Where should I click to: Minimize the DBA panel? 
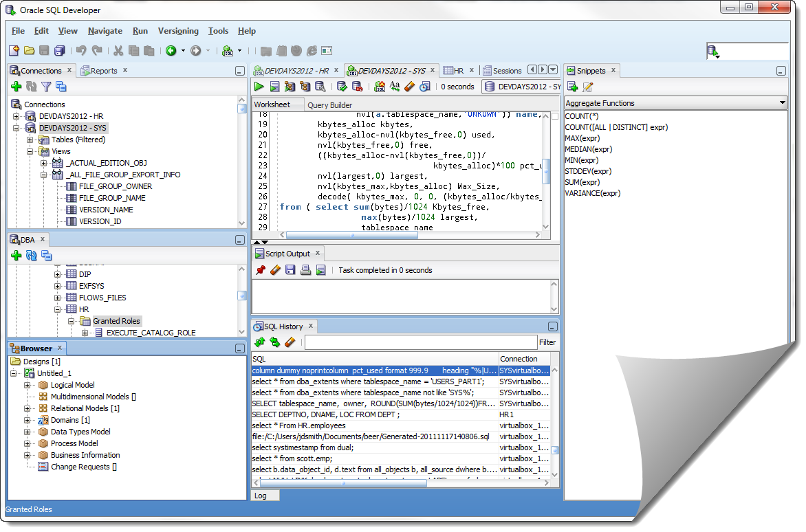239,240
